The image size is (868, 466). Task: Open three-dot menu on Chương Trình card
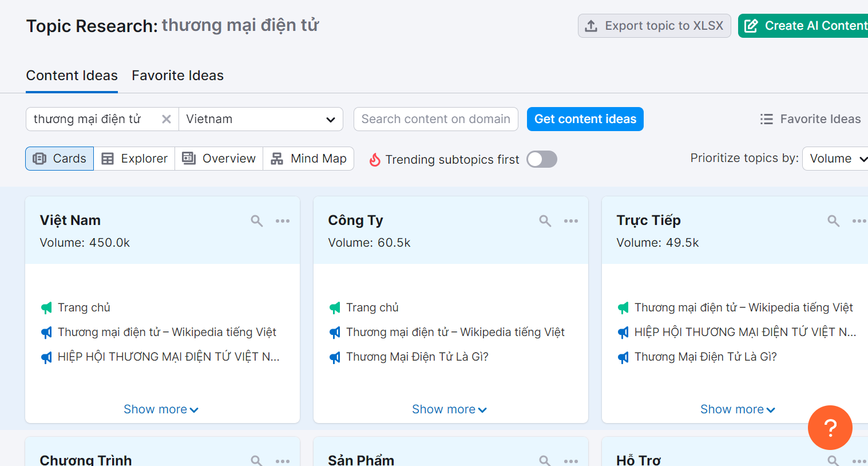[x=283, y=461]
